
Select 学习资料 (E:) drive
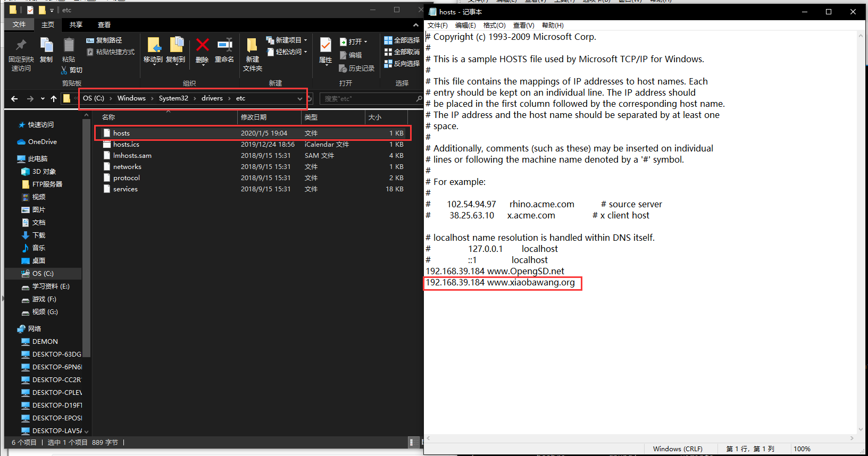pyautogui.click(x=51, y=286)
